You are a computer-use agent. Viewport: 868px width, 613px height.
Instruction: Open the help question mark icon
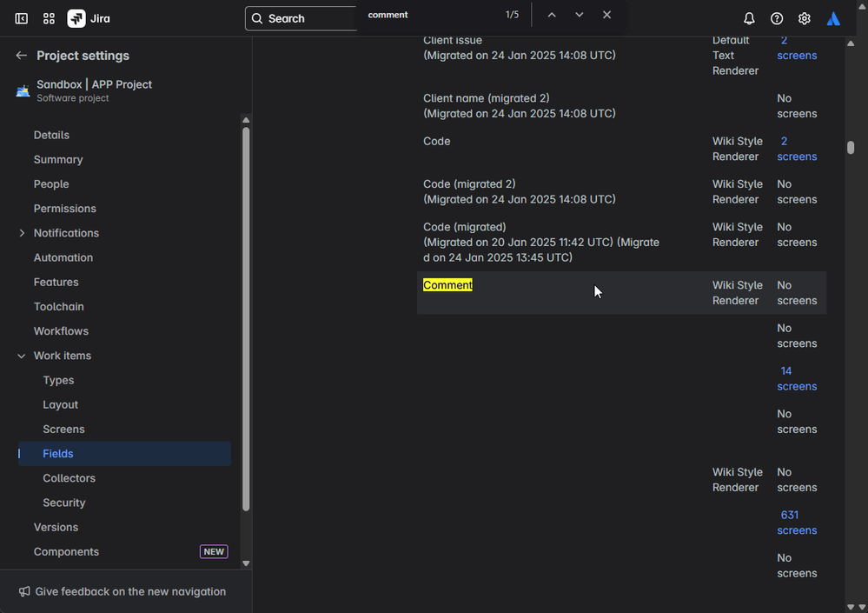[x=777, y=18]
